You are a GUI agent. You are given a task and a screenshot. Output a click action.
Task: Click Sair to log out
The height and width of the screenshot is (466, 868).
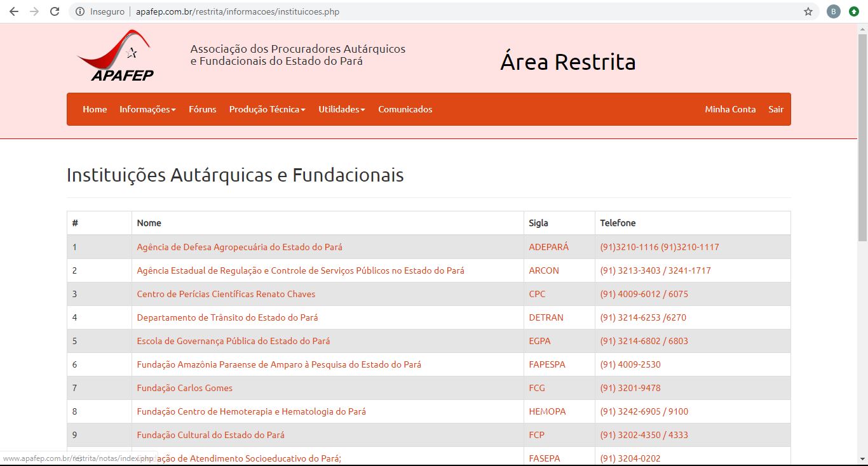point(776,109)
